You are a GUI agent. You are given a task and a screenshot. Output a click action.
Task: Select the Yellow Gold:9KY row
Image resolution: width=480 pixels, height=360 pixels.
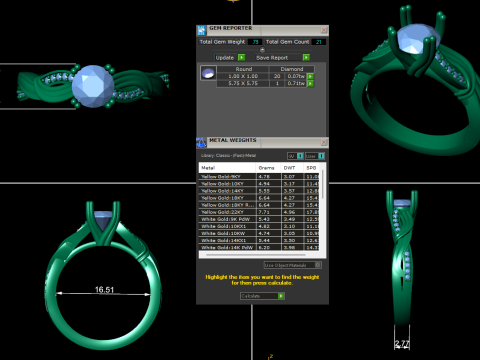tap(259, 177)
